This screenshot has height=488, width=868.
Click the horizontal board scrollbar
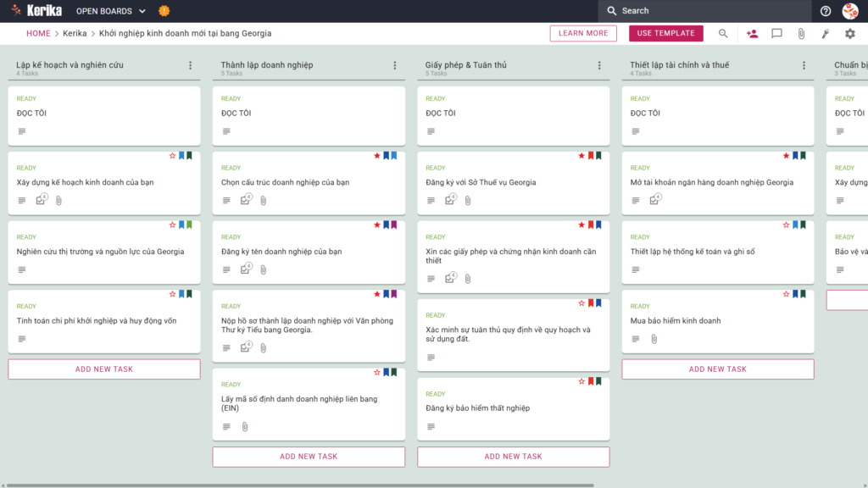point(300,485)
